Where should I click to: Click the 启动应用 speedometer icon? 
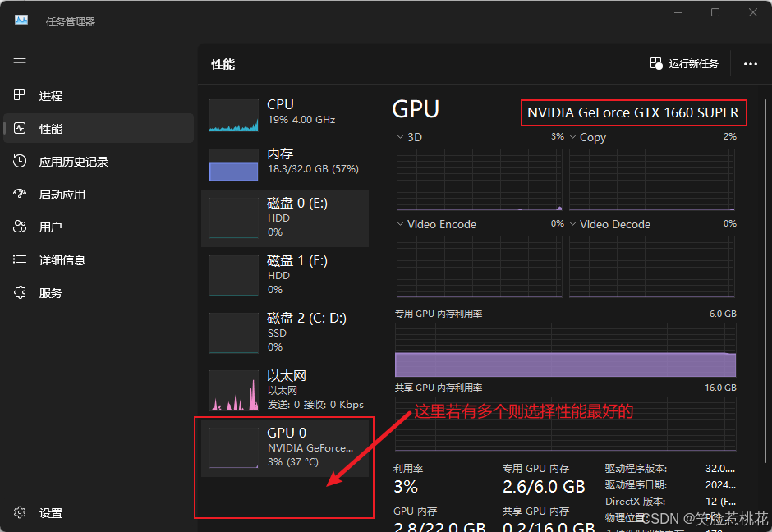(x=19, y=194)
